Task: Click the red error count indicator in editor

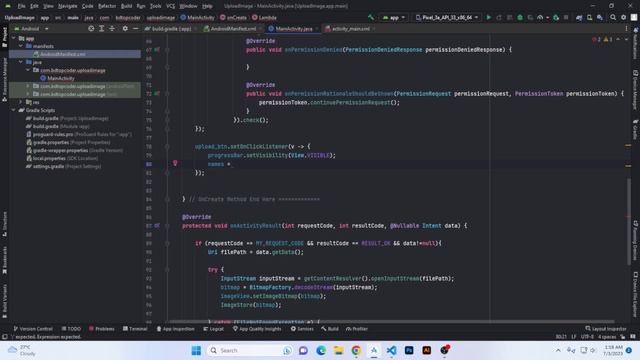Action: pyautogui.click(x=596, y=39)
